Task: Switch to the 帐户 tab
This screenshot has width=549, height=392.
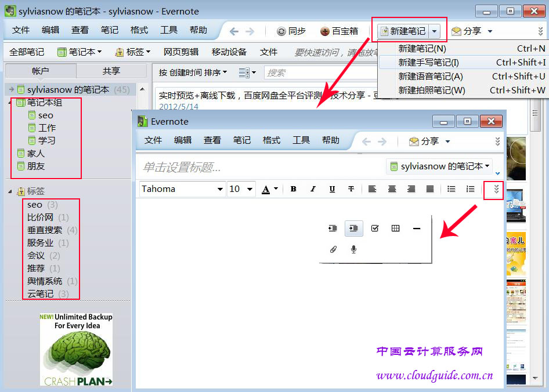Action: point(41,71)
